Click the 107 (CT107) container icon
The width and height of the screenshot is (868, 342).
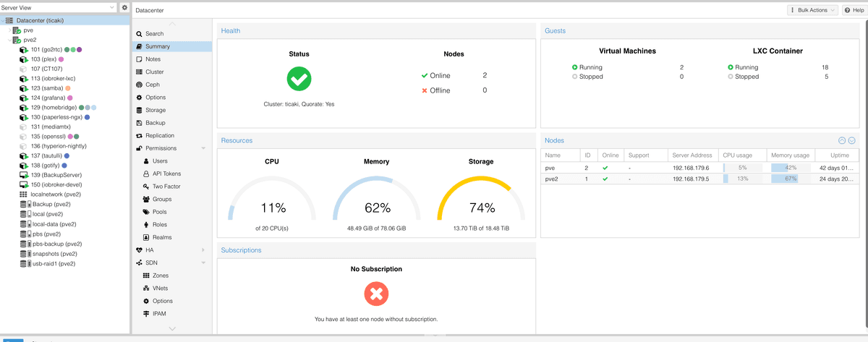pos(23,69)
